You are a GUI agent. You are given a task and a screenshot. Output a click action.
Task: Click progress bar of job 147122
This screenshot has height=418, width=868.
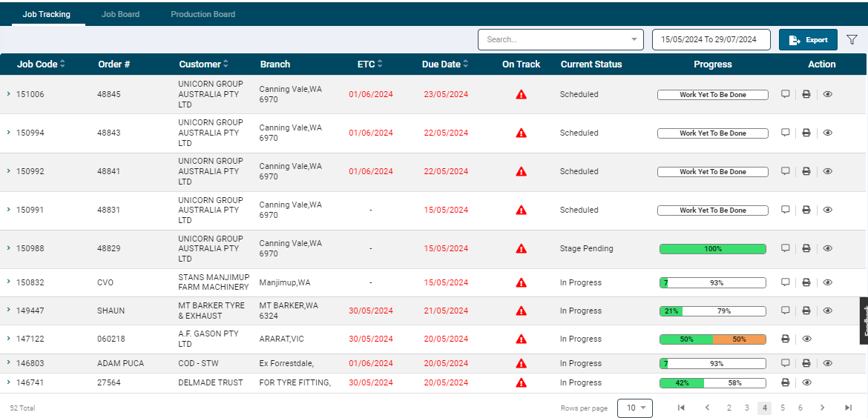click(713, 339)
